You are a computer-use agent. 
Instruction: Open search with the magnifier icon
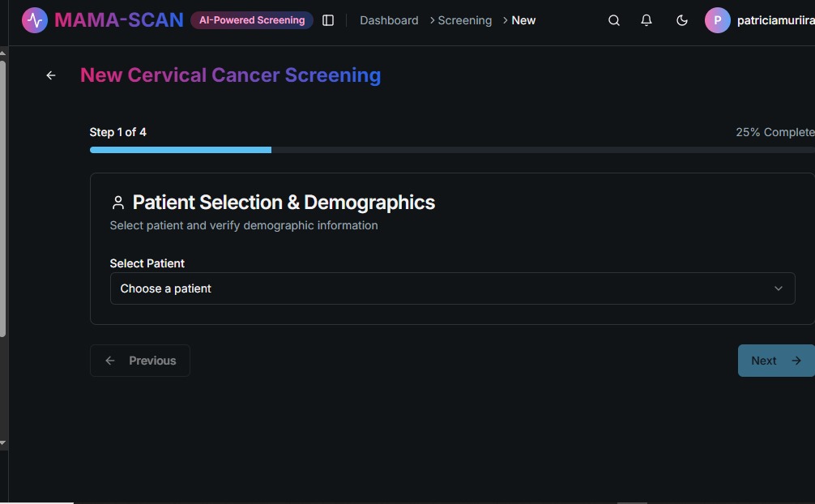click(x=614, y=20)
